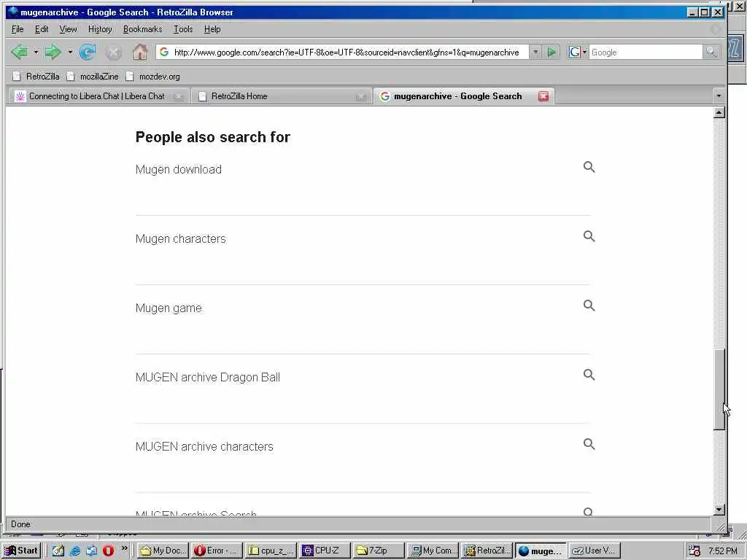Search for Mugen characters
Image resolution: width=747 pixels, height=560 pixels.
(181, 238)
